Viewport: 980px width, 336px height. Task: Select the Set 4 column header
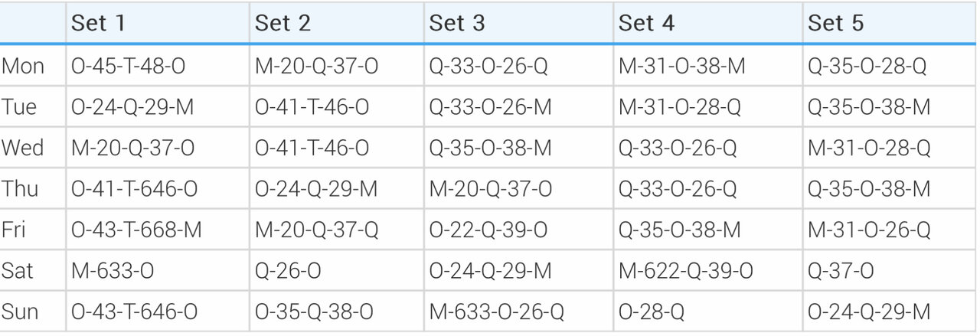coord(646,23)
